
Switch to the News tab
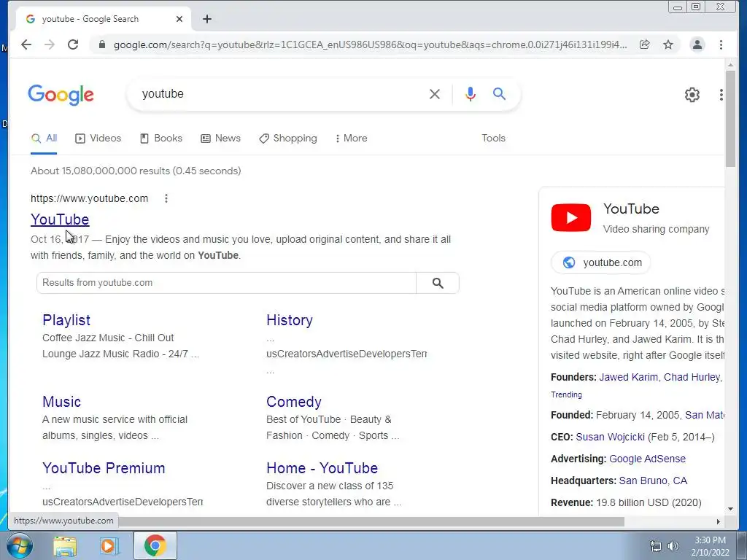point(220,138)
